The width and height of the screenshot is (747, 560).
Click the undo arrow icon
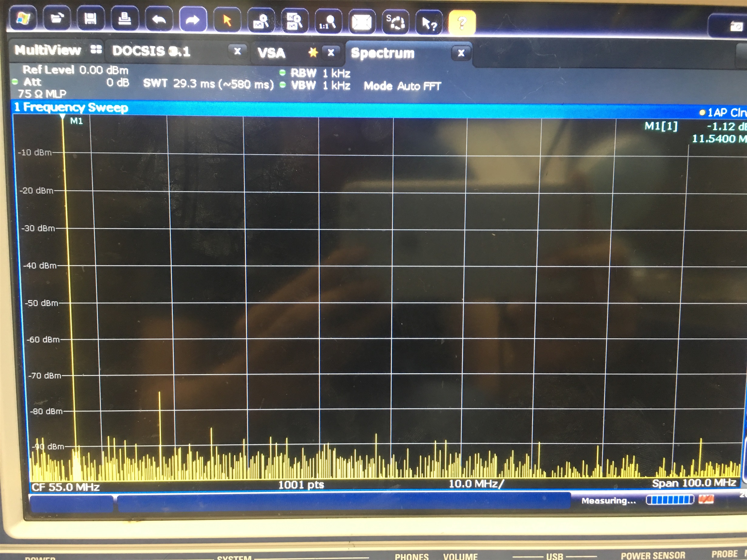159,20
